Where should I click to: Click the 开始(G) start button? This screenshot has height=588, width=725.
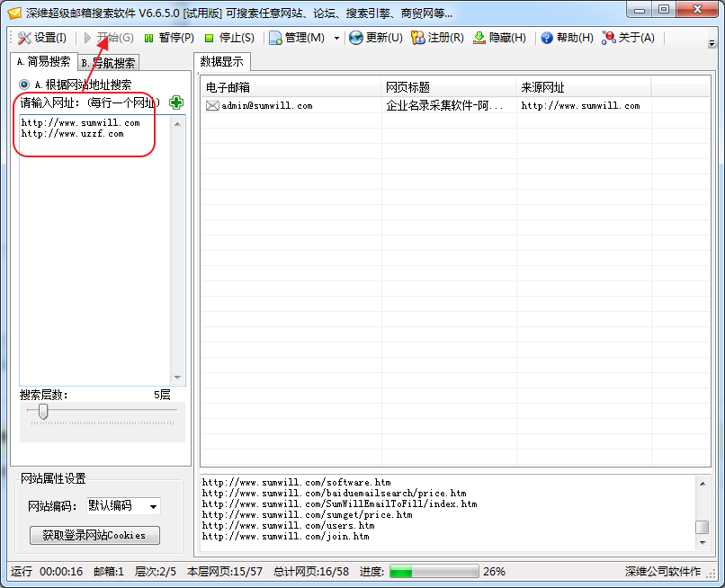(x=109, y=38)
